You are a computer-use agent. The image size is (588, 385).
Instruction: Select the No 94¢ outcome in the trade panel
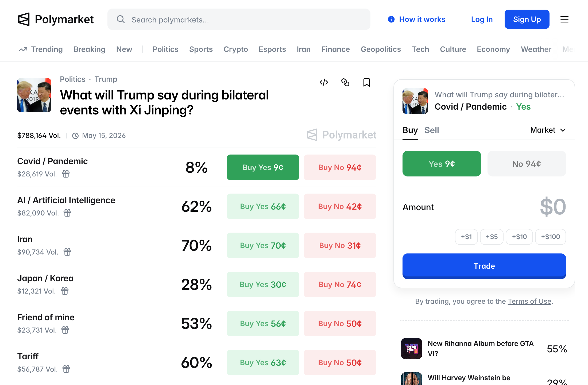click(x=527, y=164)
